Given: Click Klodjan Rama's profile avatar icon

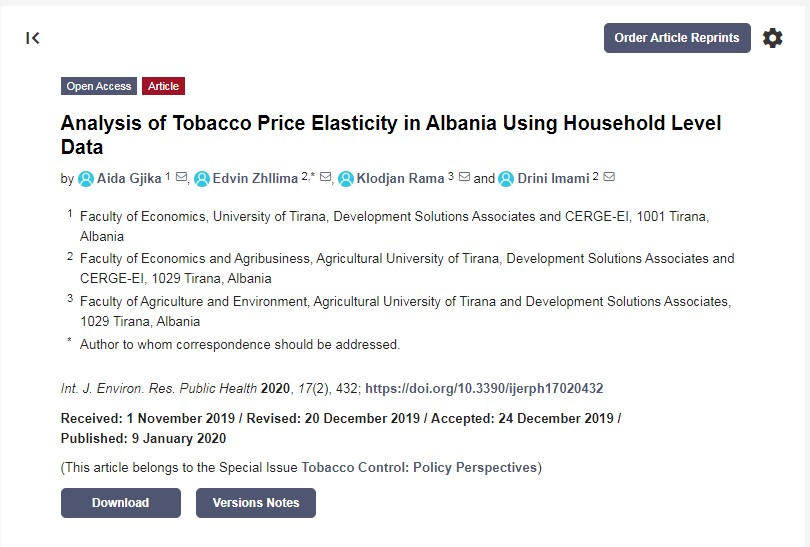Looking at the screenshot, I should click(346, 179).
